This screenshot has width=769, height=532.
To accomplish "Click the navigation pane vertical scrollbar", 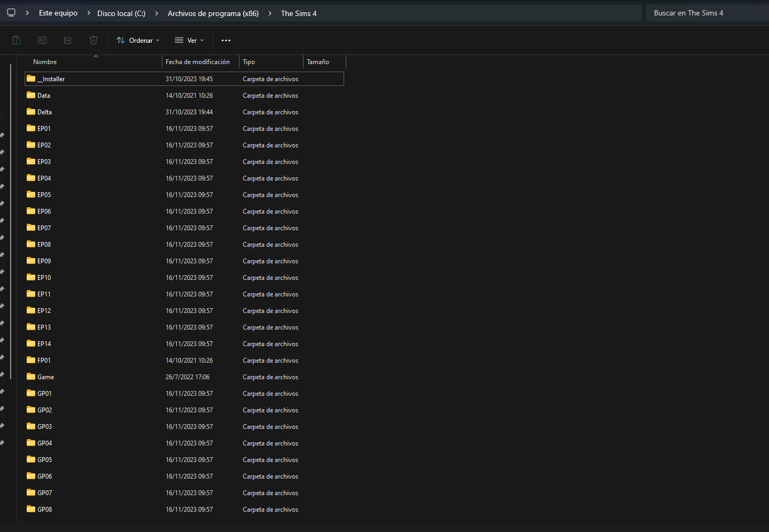I will click(11, 222).
